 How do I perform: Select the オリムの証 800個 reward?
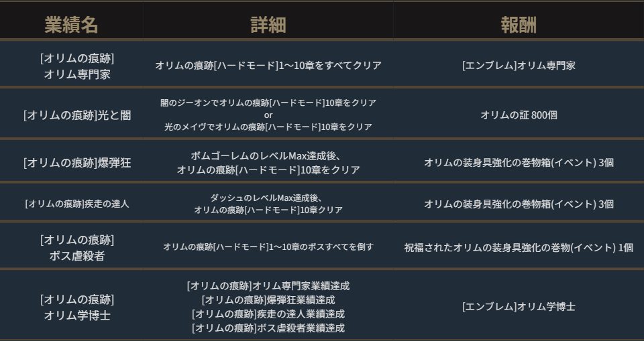(x=518, y=115)
